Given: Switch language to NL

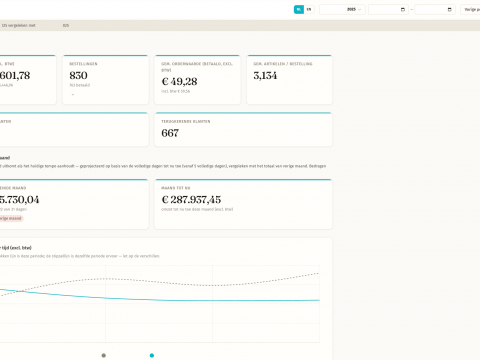Looking at the screenshot, I should (x=299, y=9).
